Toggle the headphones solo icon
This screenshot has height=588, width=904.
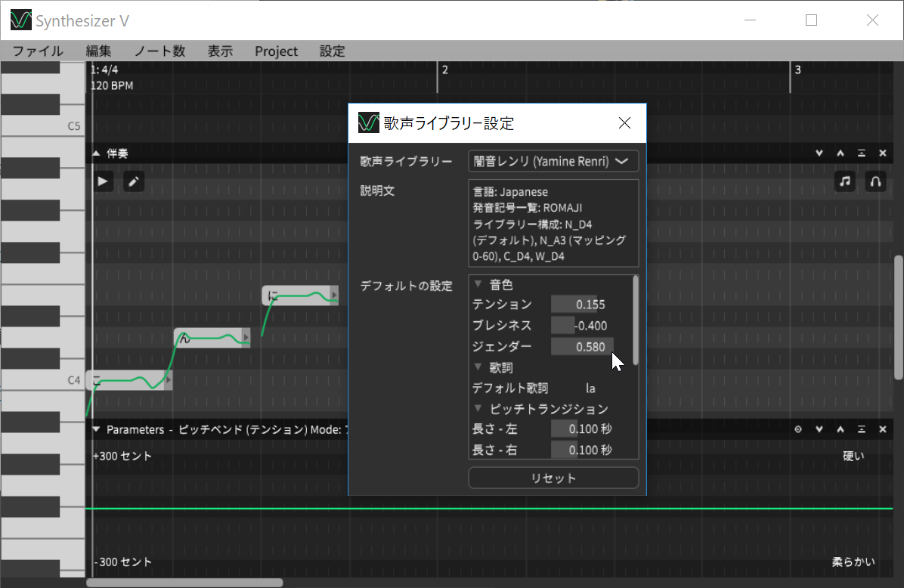[x=876, y=181]
